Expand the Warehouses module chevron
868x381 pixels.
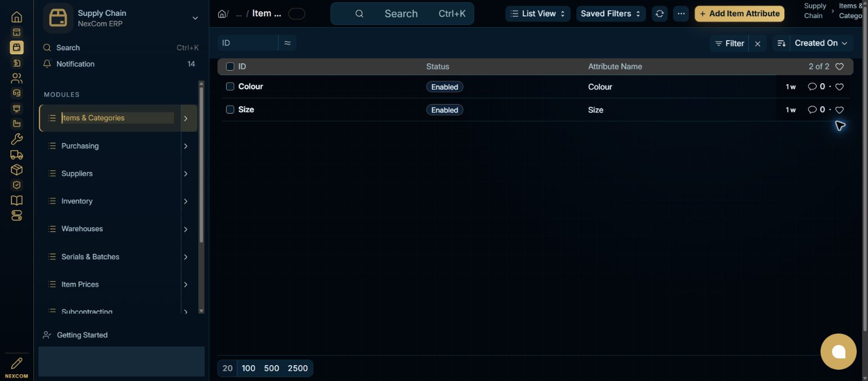coord(185,230)
